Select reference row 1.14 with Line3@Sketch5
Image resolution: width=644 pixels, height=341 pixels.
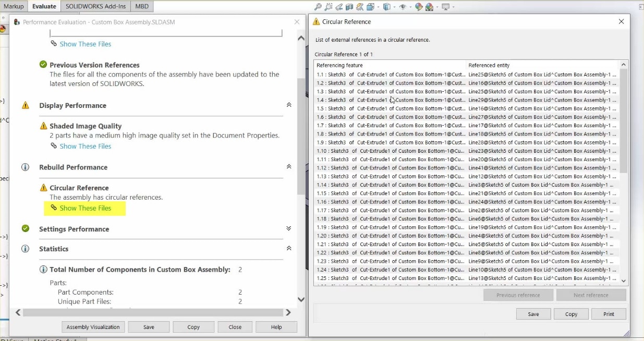(x=466, y=185)
